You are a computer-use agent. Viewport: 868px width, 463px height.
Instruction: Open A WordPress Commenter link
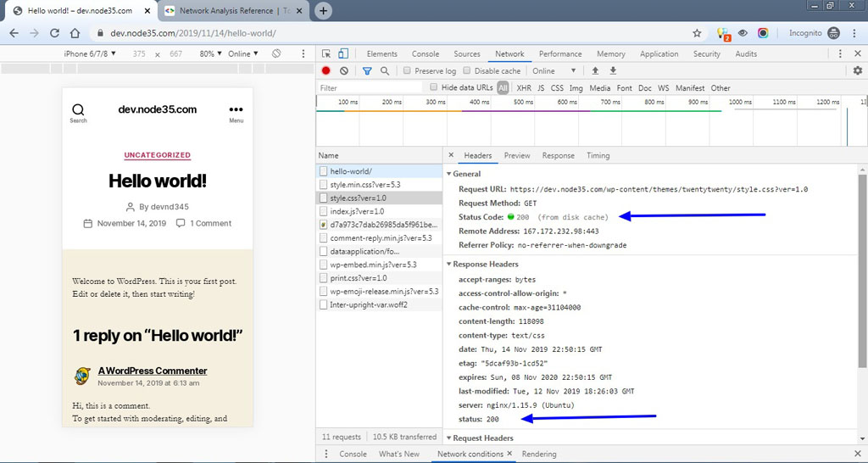click(153, 371)
